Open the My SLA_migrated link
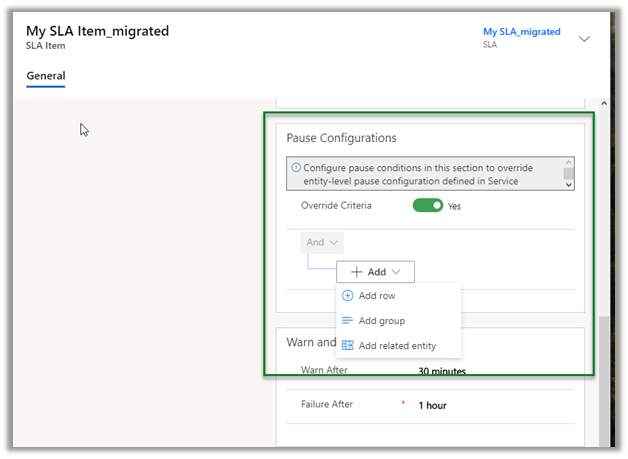 click(x=521, y=32)
